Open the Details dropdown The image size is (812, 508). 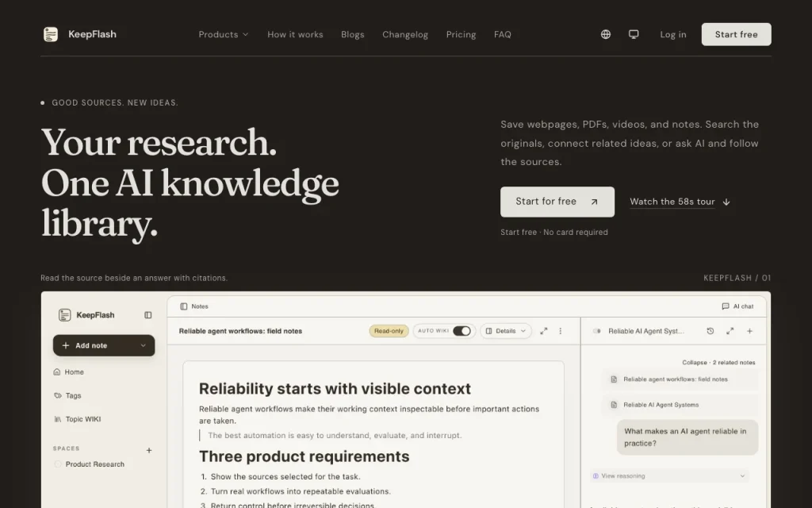505,331
